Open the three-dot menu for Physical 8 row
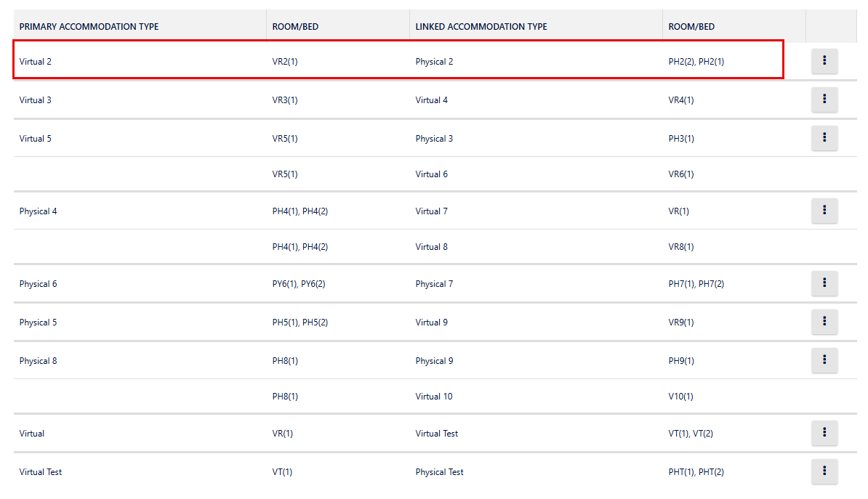 [x=824, y=360]
